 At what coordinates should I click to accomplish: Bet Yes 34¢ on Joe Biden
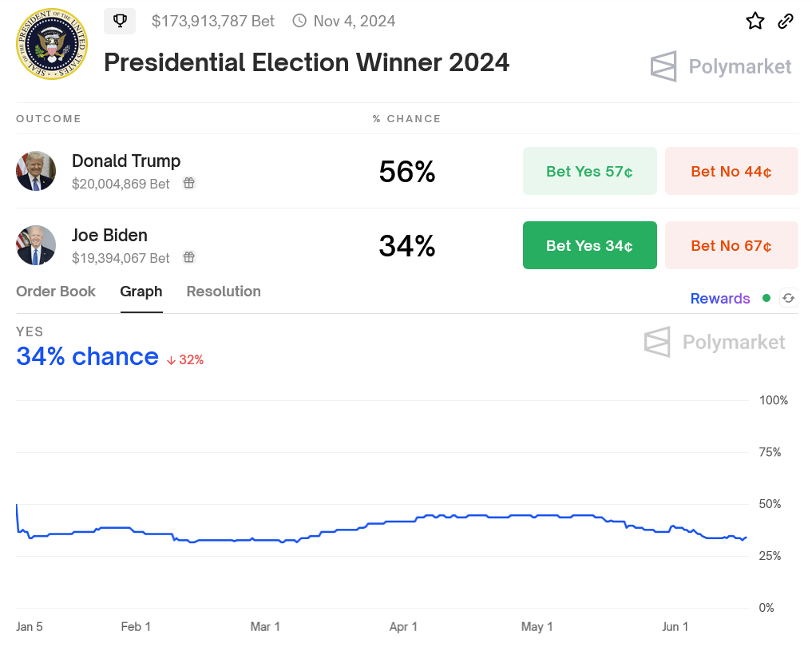click(589, 245)
